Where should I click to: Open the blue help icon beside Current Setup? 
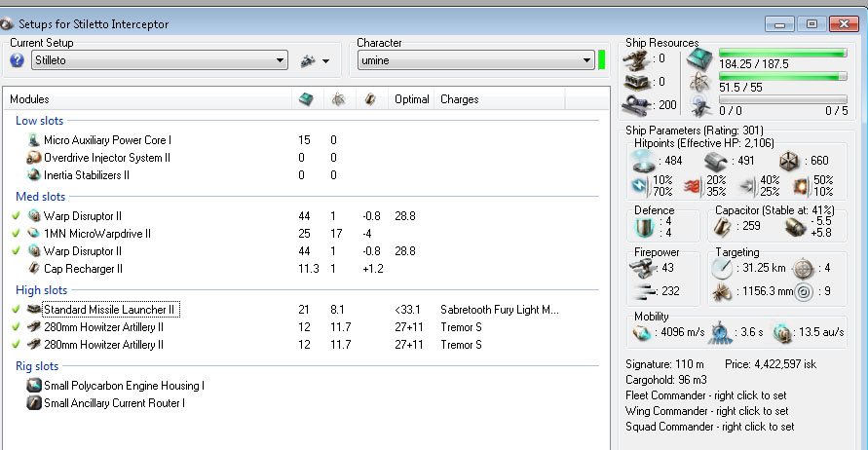coord(17,60)
